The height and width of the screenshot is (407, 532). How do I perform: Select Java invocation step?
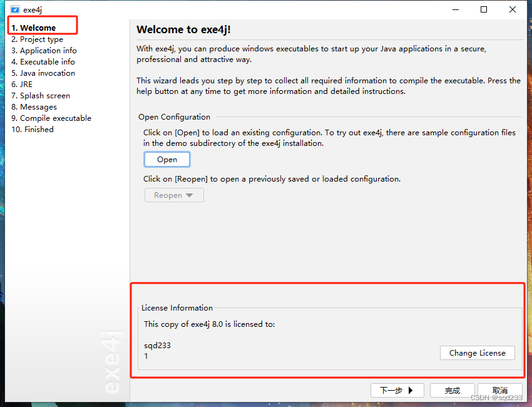coord(43,73)
